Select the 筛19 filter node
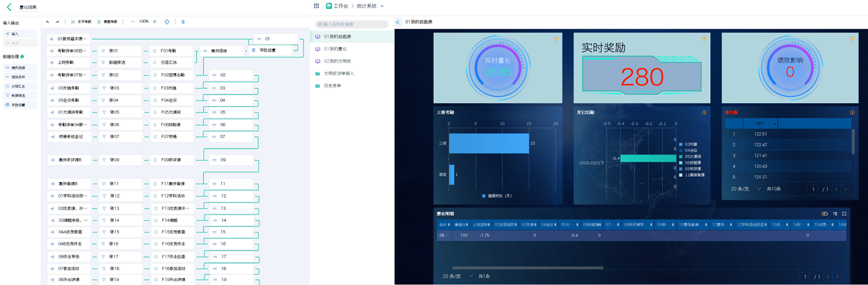 pos(120,280)
